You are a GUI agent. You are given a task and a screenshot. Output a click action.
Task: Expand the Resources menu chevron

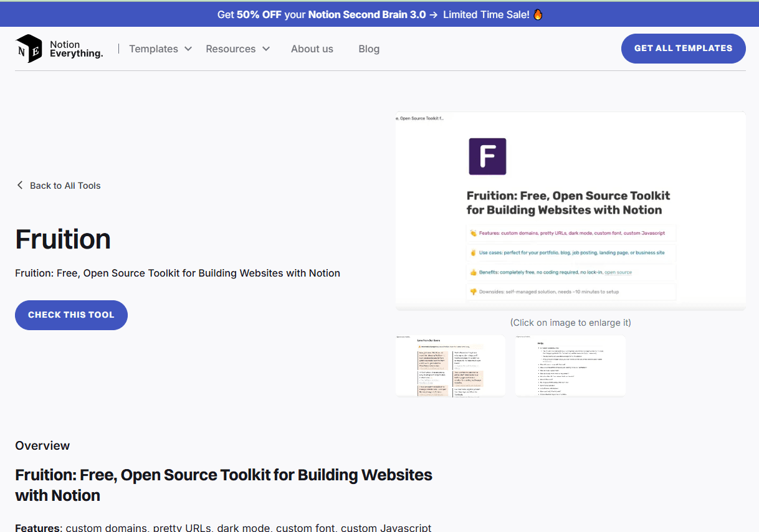coord(266,49)
